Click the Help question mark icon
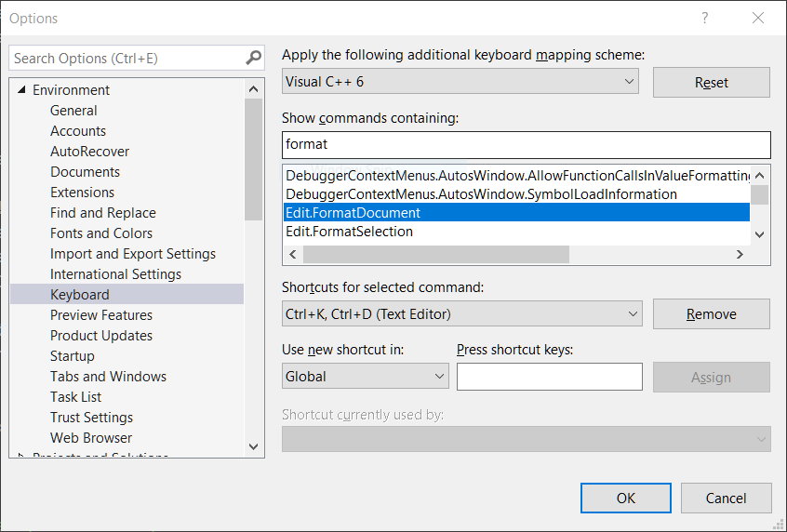This screenshot has width=787, height=532. coord(705,18)
